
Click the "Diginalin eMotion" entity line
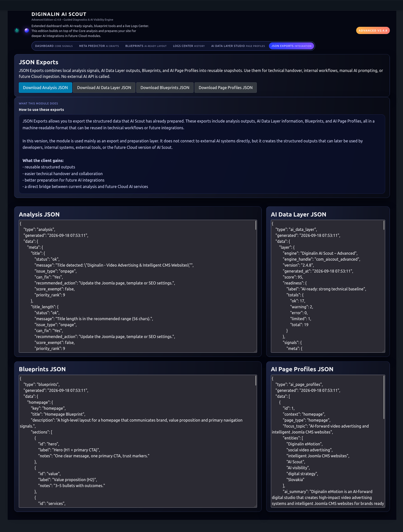coord(305,444)
